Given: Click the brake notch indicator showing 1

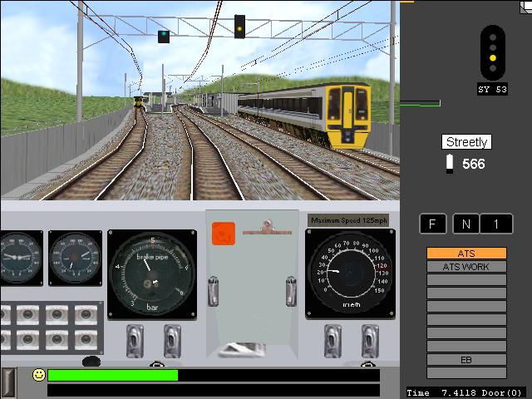Looking at the screenshot, I should (x=497, y=224).
